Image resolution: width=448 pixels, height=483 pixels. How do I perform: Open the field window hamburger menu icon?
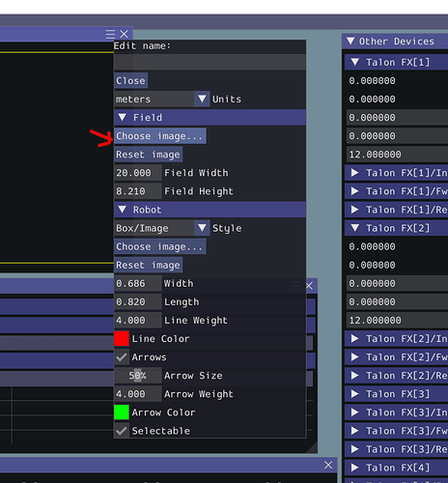(x=110, y=34)
